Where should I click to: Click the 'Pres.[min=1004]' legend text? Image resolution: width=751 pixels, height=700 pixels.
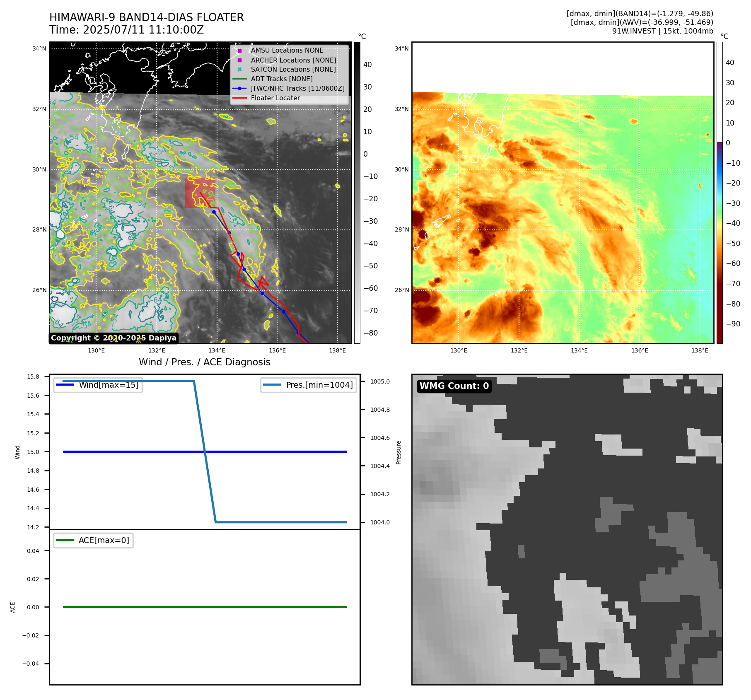click(319, 385)
